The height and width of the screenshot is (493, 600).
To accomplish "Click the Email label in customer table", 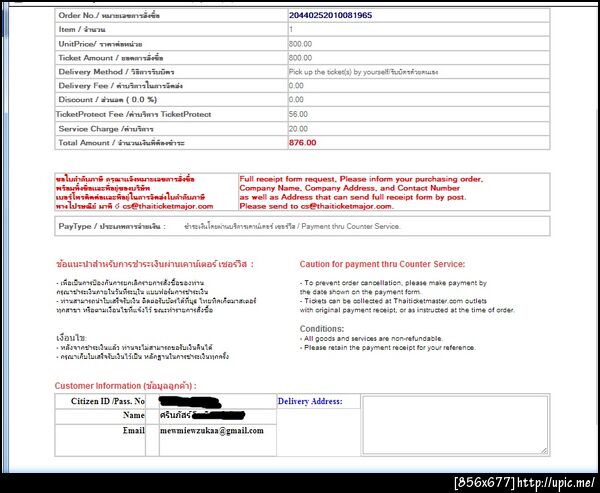I will 134,431.
